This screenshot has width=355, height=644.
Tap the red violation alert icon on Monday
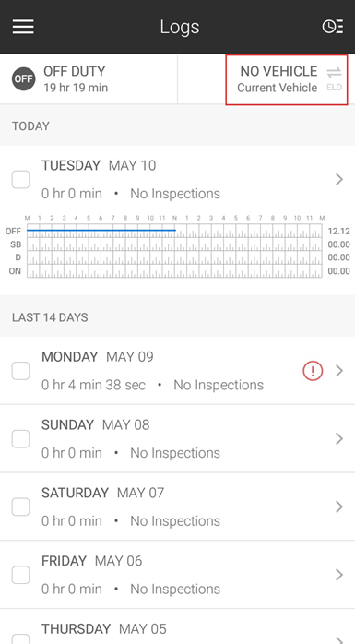pos(313,371)
